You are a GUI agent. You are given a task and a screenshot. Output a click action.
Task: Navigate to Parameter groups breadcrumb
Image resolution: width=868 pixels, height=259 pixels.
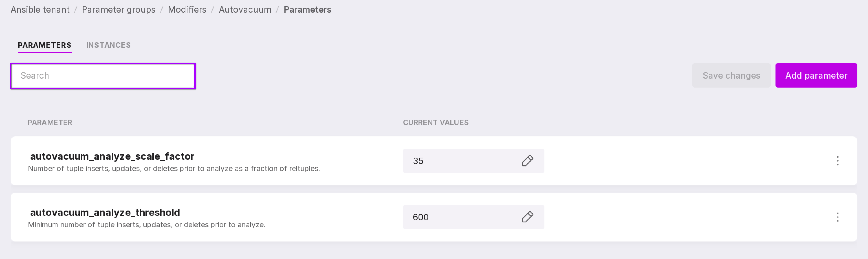tap(119, 9)
